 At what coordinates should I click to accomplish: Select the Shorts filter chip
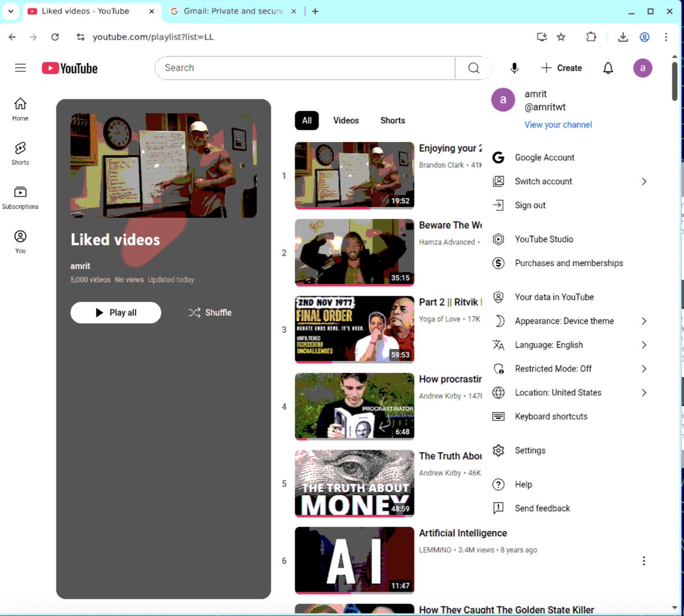coord(393,120)
